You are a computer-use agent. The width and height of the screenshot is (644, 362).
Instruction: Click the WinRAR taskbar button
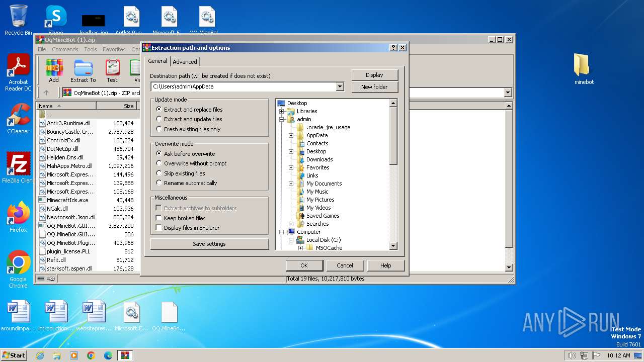(125, 355)
